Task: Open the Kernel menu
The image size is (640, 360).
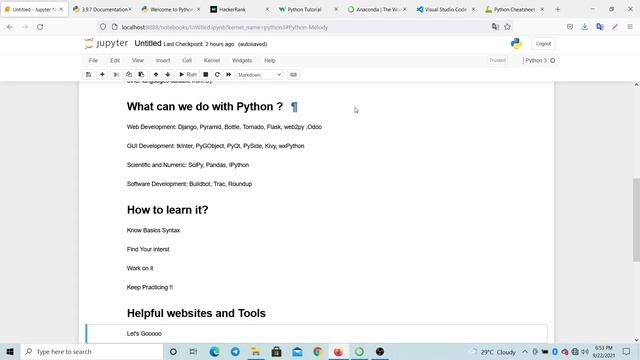Action: 212,60
